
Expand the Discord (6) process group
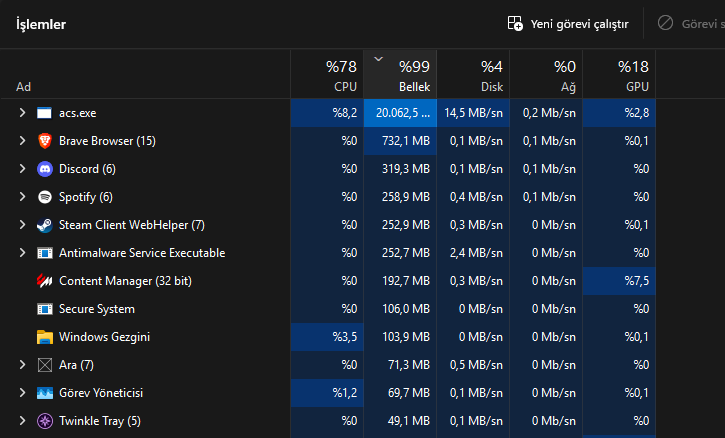[x=22, y=169]
